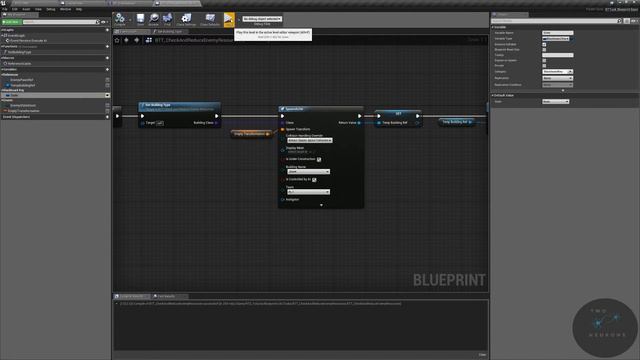Screen dimensions: 640x360
Task: Open the Team dropdown on SpawnActor
Action: tap(308, 192)
